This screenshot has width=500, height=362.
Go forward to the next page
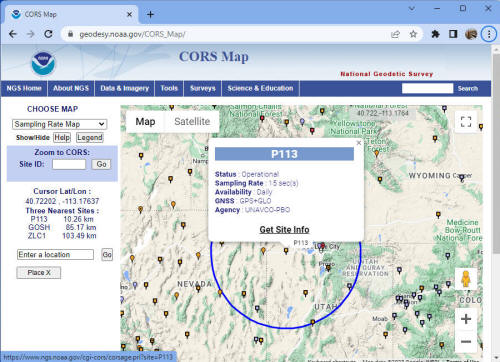(31, 34)
